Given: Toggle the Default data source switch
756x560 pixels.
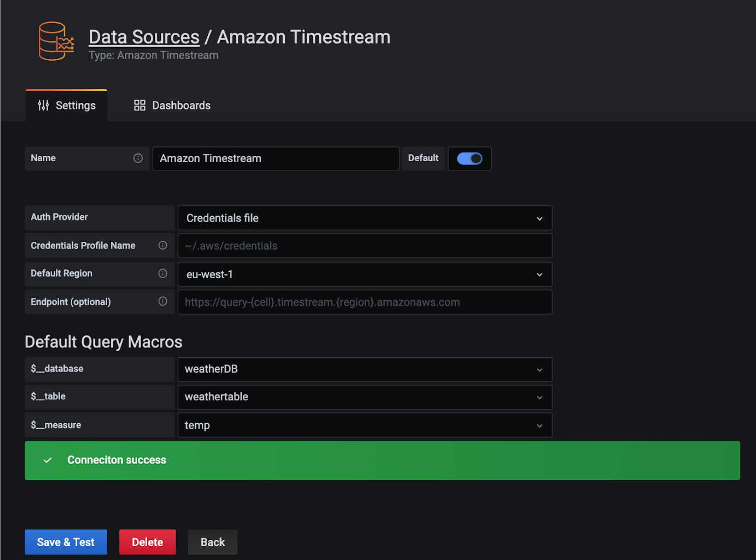Looking at the screenshot, I should click(469, 158).
